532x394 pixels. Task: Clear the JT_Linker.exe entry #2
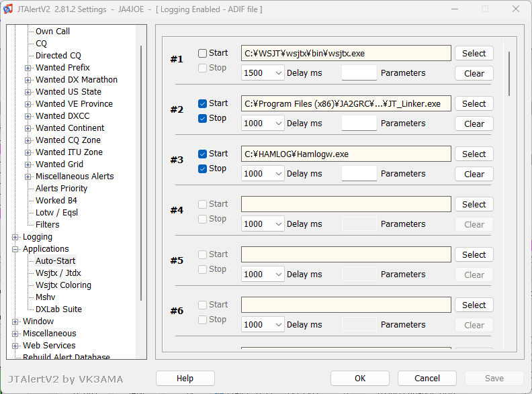(x=474, y=124)
